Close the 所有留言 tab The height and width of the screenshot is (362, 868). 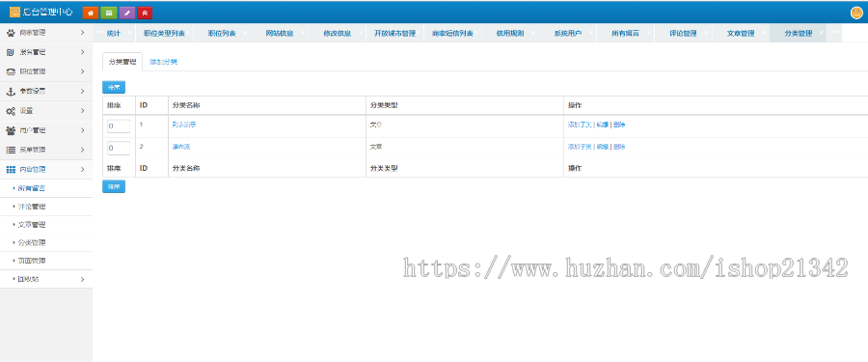coord(648,33)
